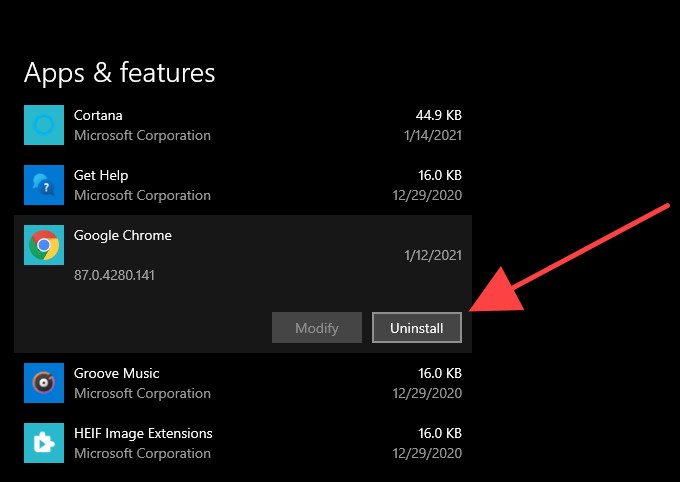
Task: Select the Get Help entry name
Action: pyautogui.click(x=101, y=175)
